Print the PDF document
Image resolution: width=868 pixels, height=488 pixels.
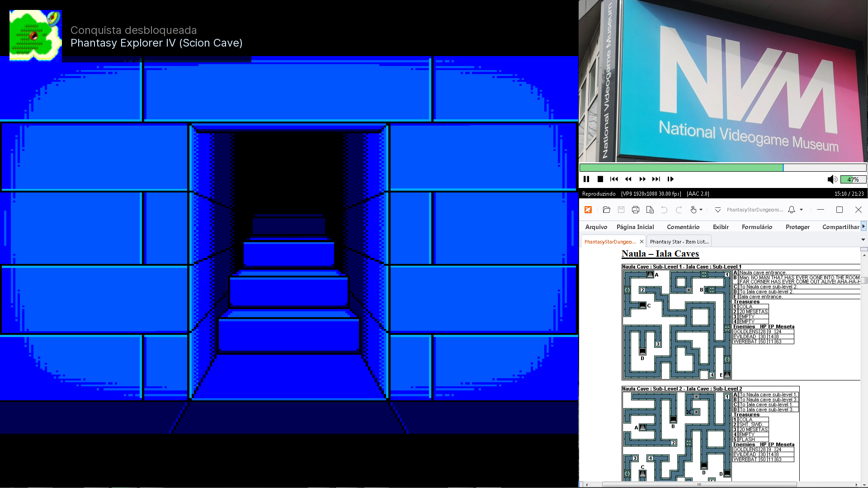coord(636,210)
